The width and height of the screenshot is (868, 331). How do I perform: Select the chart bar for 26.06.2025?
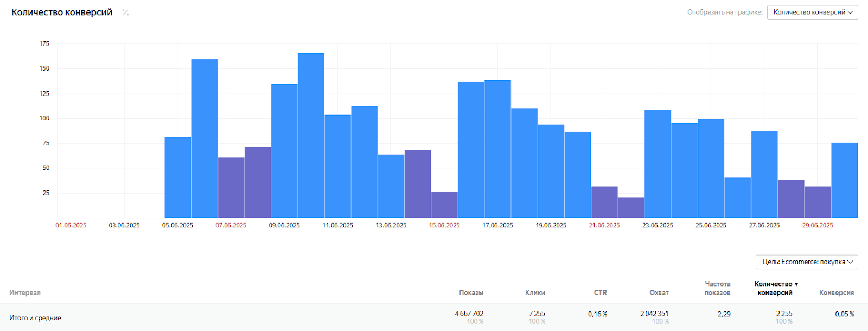click(x=738, y=198)
